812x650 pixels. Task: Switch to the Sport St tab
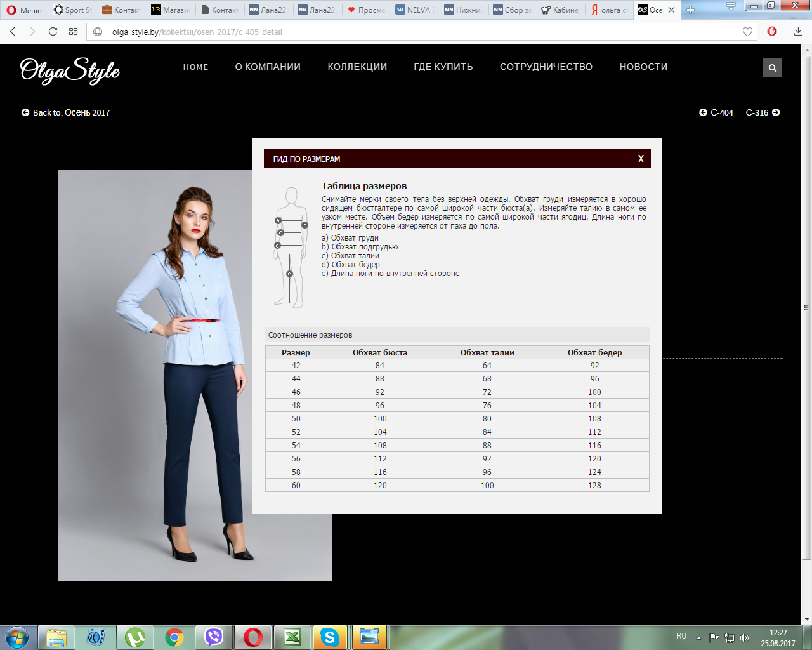[72, 10]
